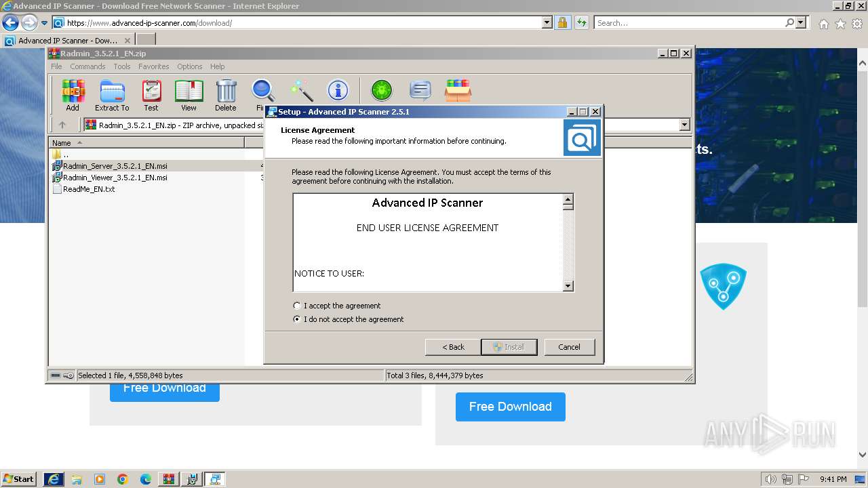Click the Windows Explorer folder taskbar icon
Screen dimensions: 868x488
pyautogui.click(x=77, y=479)
